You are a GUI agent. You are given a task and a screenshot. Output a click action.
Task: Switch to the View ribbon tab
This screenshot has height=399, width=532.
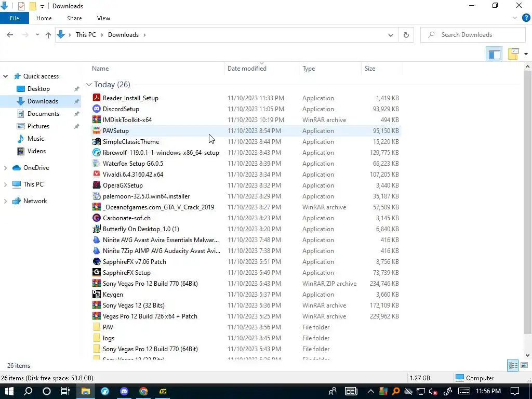click(103, 18)
